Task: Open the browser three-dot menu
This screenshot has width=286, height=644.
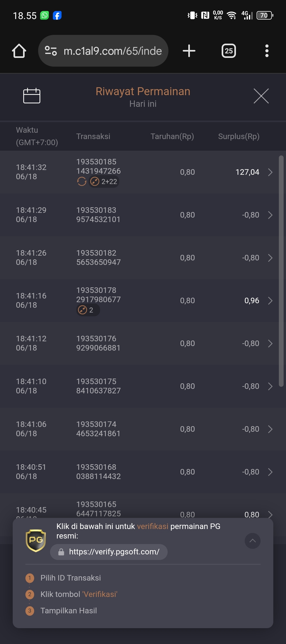Action: click(x=267, y=51)
